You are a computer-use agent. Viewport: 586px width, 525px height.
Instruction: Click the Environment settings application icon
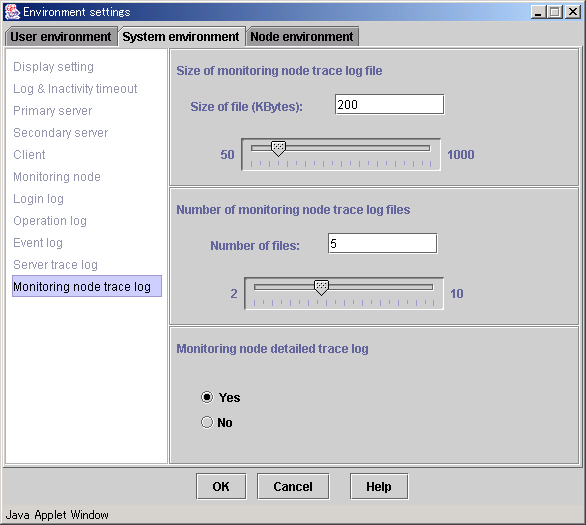tap(12, 12)
